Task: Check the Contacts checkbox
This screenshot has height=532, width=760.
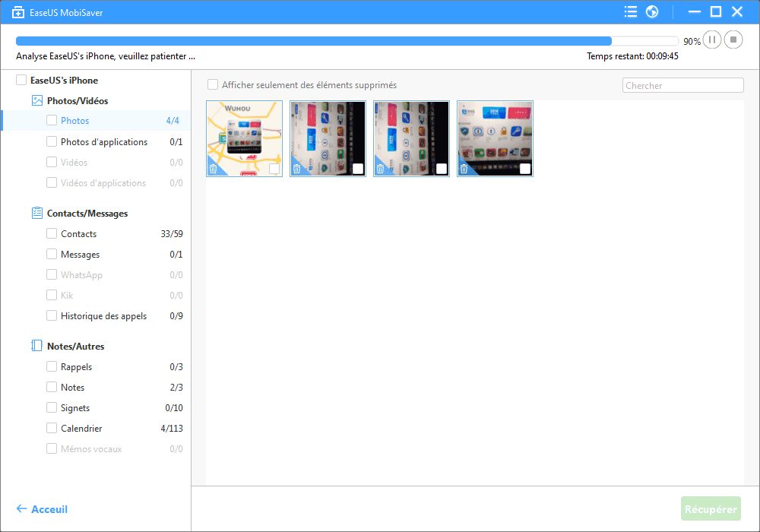Action: pyautogui.click(x=52, y=234)
